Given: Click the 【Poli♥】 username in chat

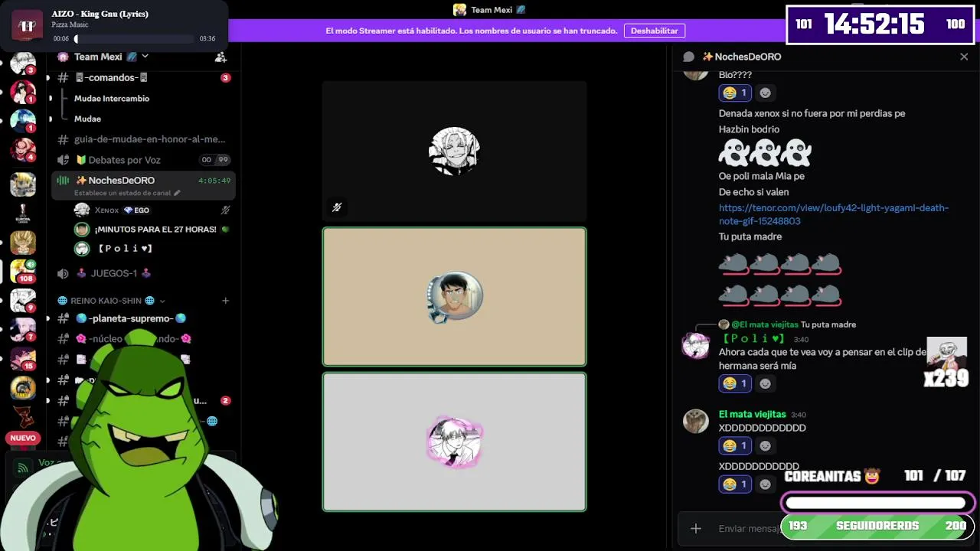Looking at the screenshot, I should 753,338.
